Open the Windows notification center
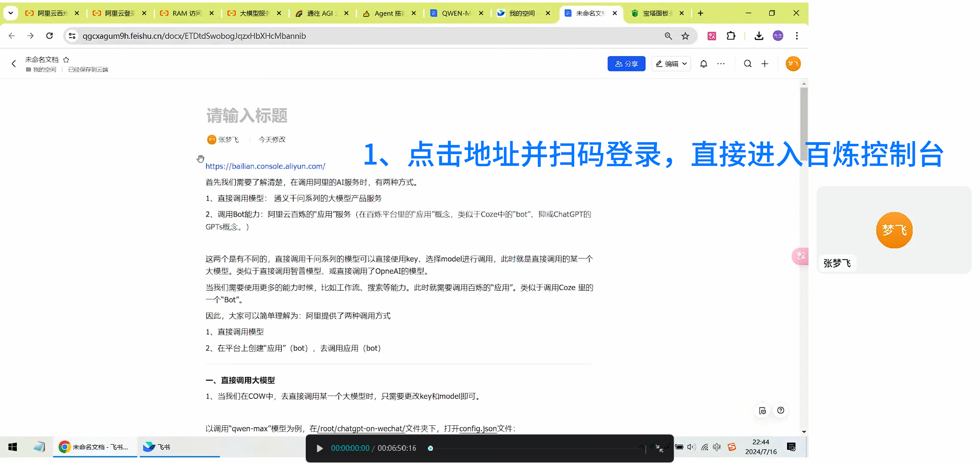Image resolution: width=980 pixels, height=463 pixels. (792, 447)
